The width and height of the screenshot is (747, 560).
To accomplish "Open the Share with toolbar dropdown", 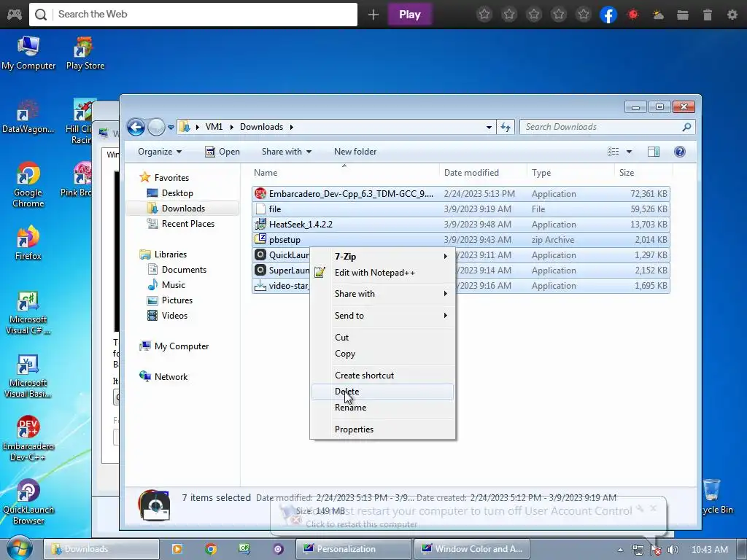I will pos(286,152).
